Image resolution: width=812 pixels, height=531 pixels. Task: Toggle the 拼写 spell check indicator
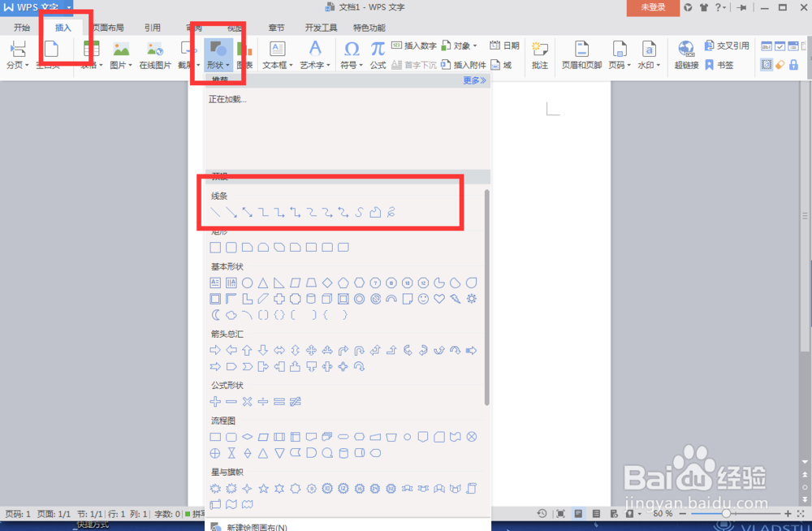coord(196,514)
